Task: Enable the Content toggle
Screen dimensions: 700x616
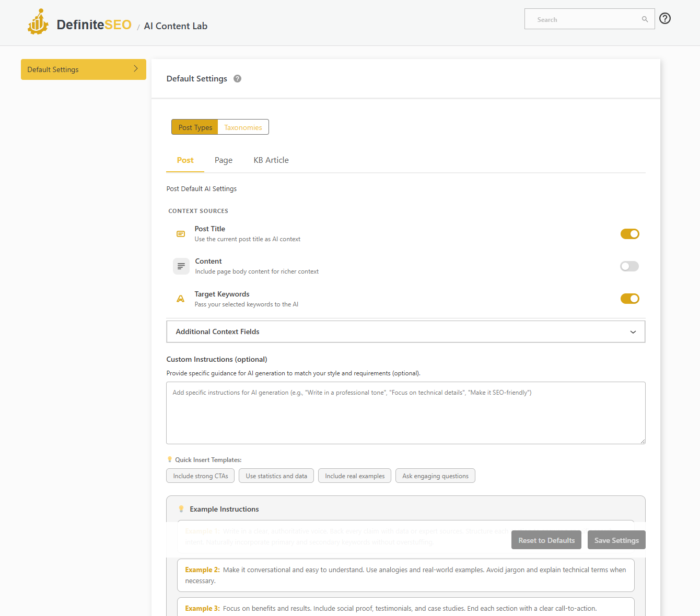Action: (629, 266)
